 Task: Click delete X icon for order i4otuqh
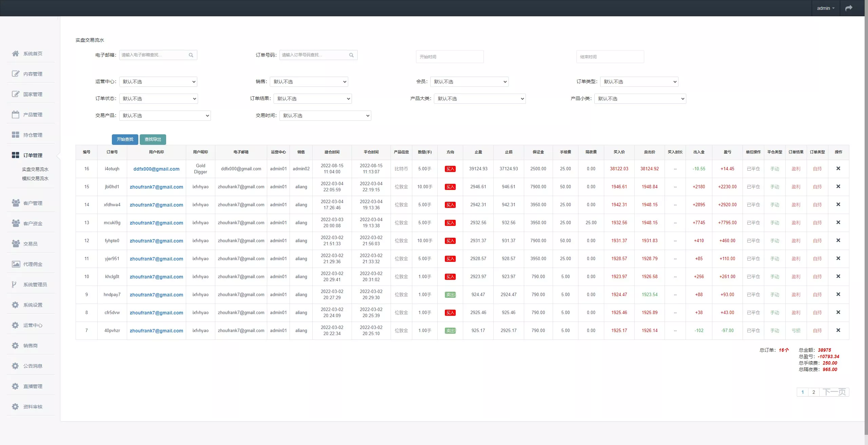point(838,169)
